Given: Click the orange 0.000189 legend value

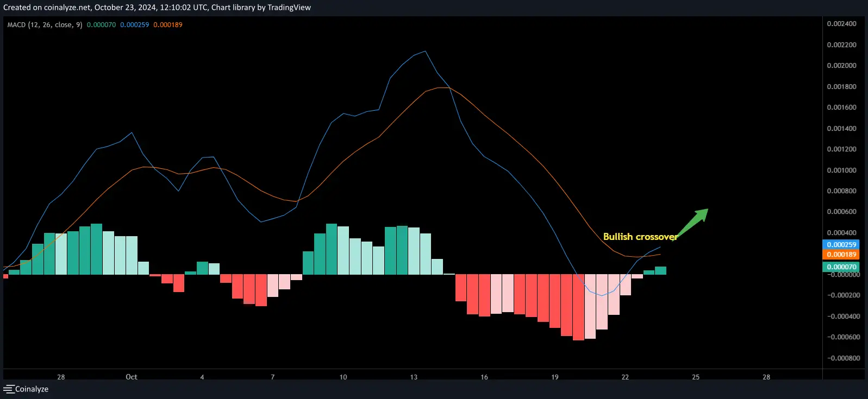Looking at the screenshot, I should tap(168, 25).
